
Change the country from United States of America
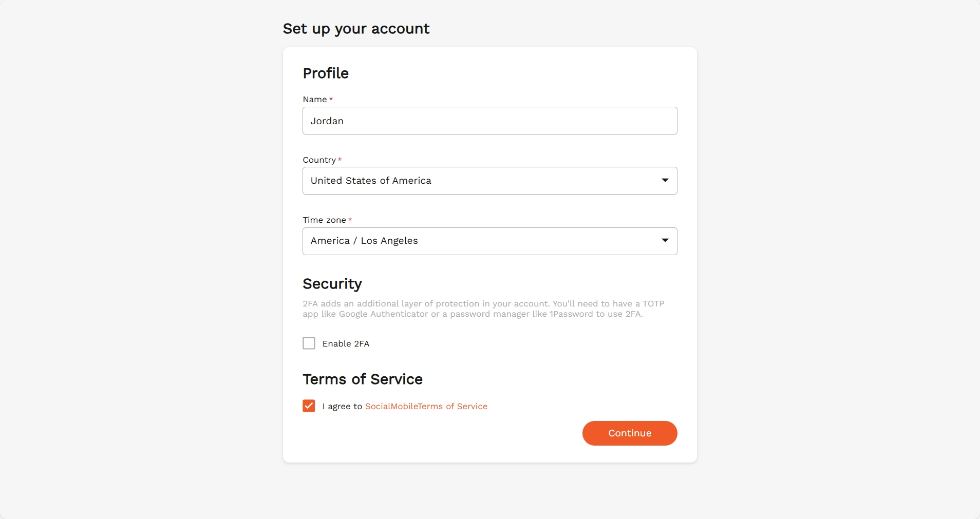click(x=489, y=181)
